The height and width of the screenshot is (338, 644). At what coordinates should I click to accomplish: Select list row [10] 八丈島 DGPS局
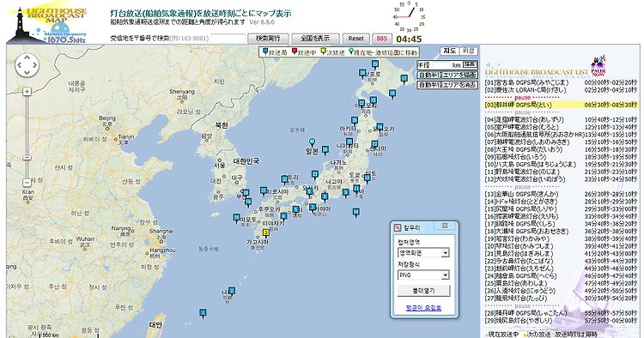point(561,164)
